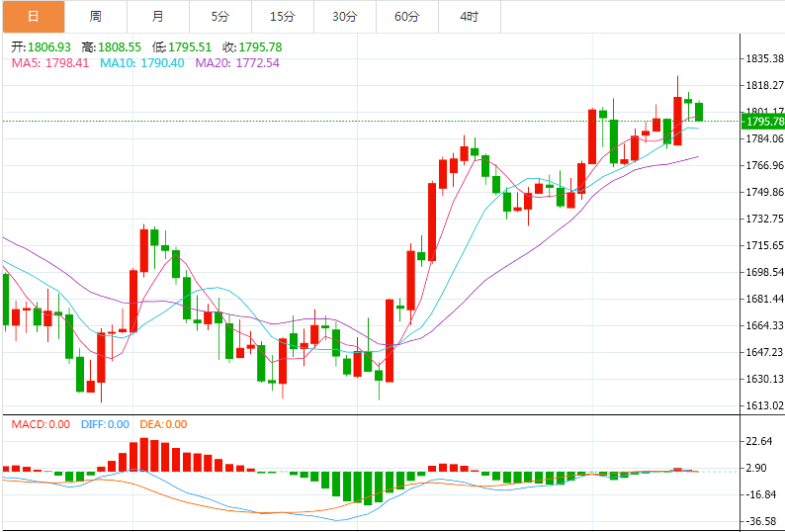Click the 1681.44 price axis label
This screenshot has height=532, width=785.
pyautogui.click(x=765, y=299)
